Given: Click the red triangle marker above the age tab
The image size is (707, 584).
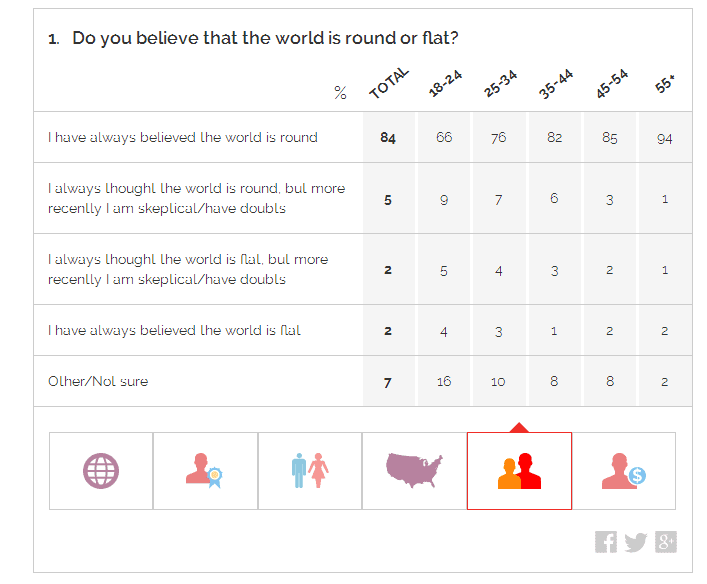Looking at the screenshot, I should 519,428.
